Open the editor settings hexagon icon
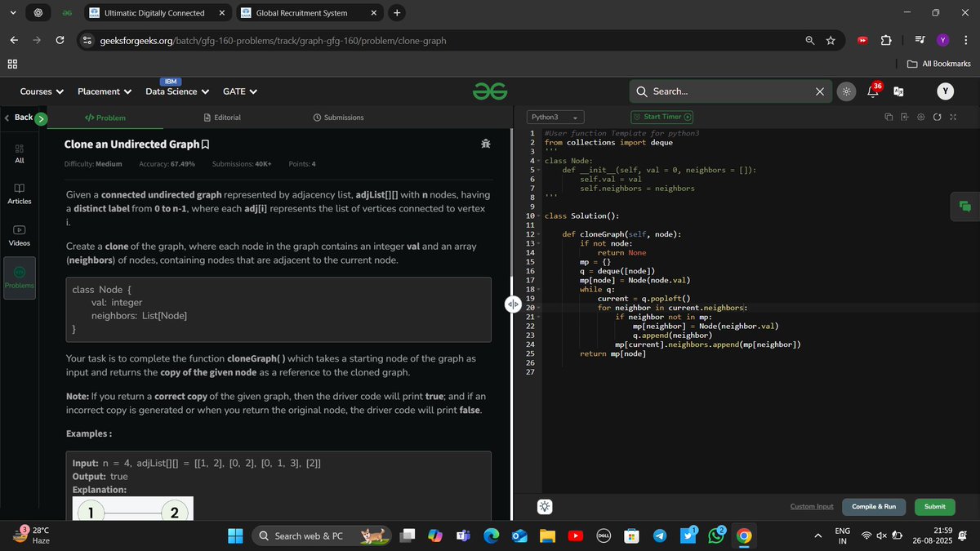The image size is (980, 551). click(921, 118)
